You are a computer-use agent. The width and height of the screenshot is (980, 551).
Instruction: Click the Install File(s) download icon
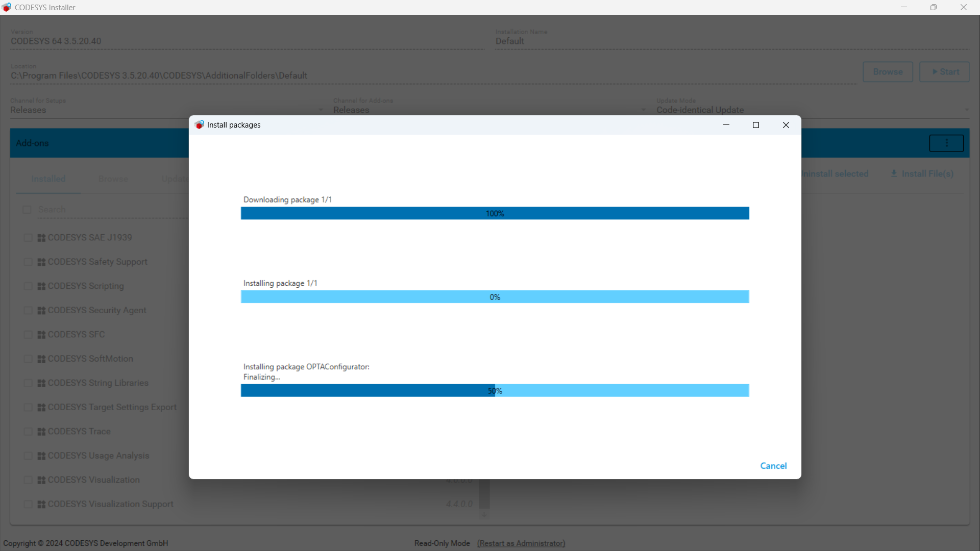pos(894,174)
